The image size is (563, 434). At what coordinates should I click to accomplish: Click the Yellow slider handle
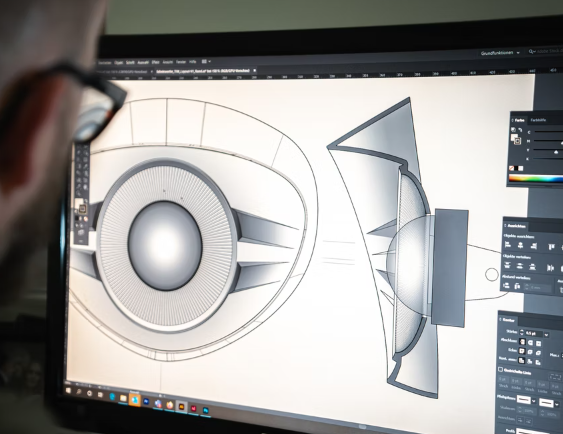tap(556, 152)
